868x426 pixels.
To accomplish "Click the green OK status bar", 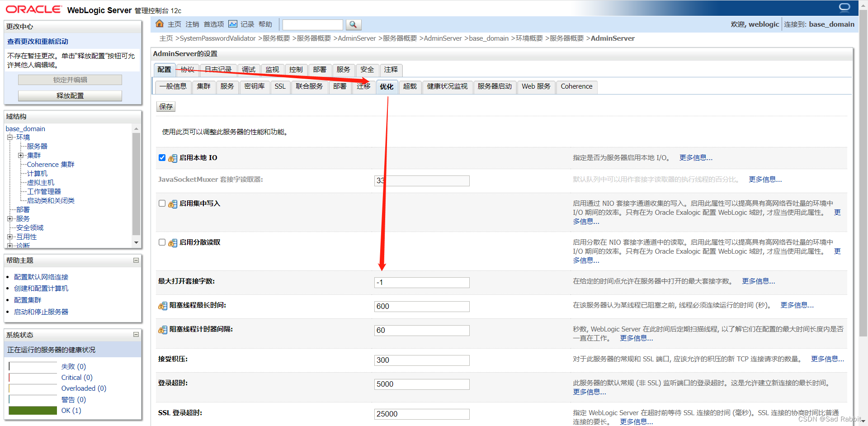I will coord(32,410).
